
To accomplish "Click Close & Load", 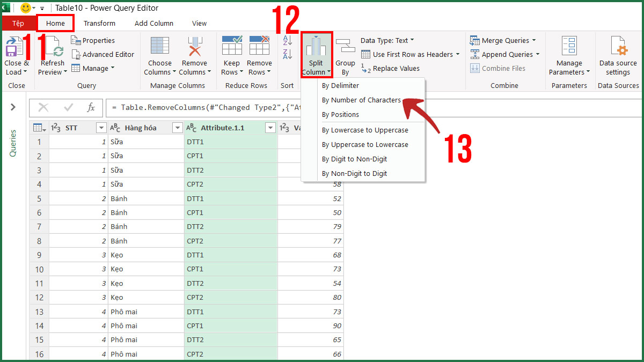I will pos(16,54).
